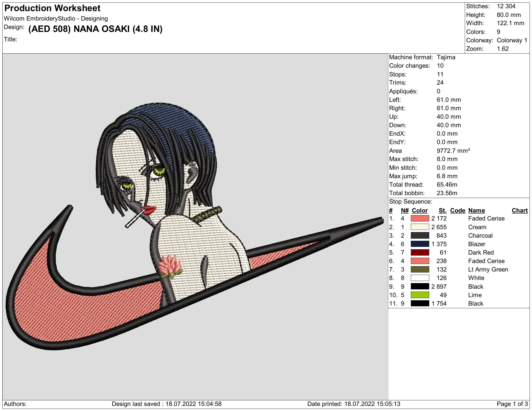
Task: Click the Stitches value '12 304'
Action: coord(506,6)
